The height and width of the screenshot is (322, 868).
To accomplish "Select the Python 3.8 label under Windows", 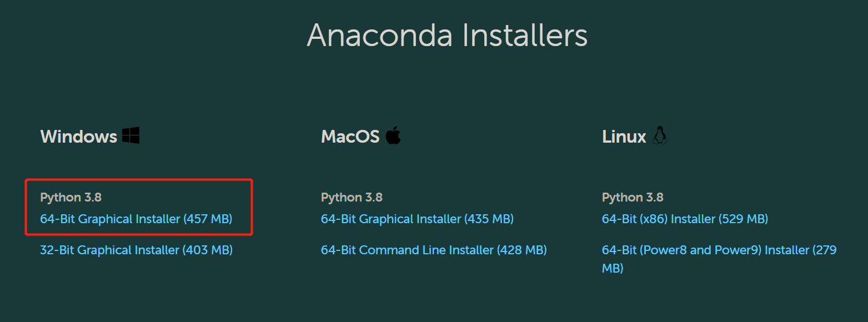I will (71, 197).
